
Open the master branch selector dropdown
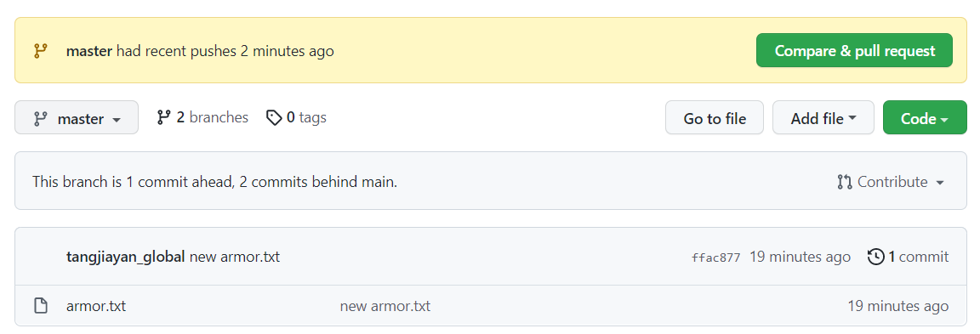pos(77,117)
